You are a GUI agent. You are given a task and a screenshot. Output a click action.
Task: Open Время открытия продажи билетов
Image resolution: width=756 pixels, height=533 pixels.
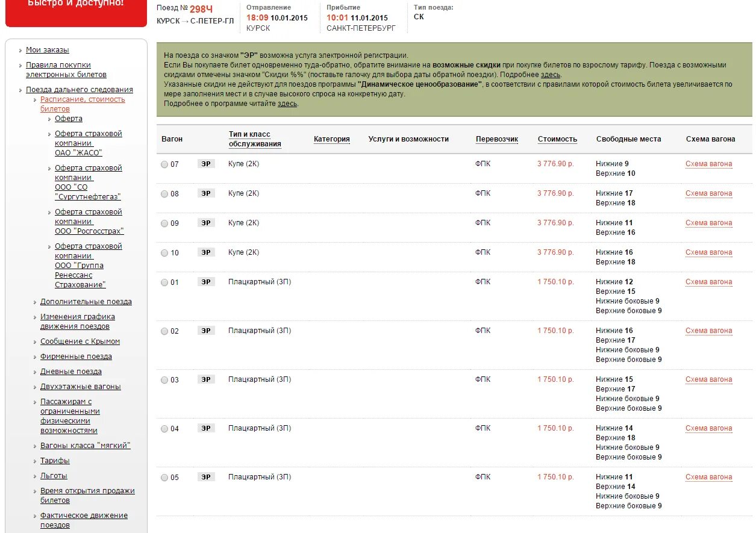[x=87, y=496]
